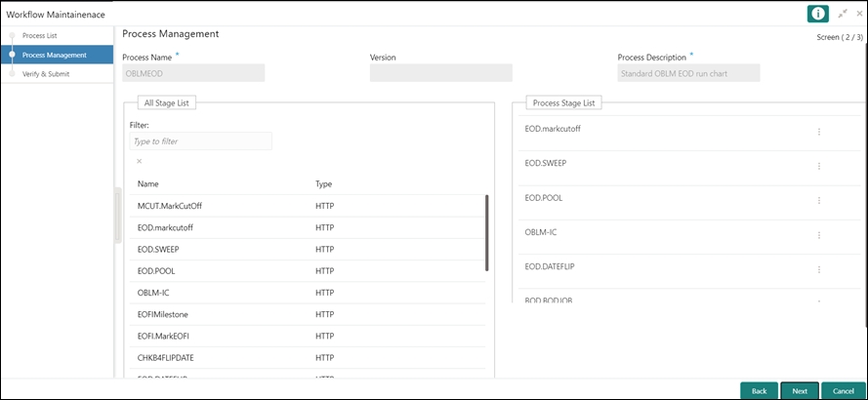Viewport: 868px width, 400px height.
Task: Click the All Stage List scrollbar
Action: (486, 232)
